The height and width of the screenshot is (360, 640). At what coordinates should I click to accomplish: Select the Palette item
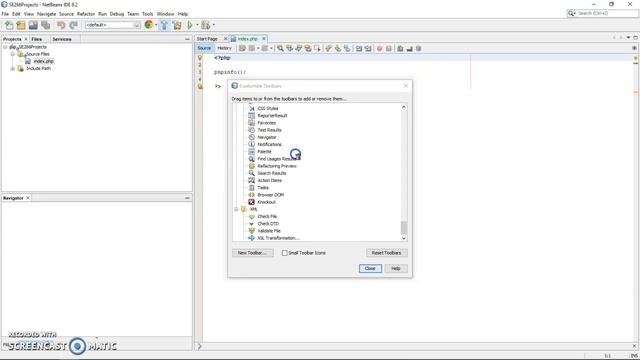(x=264, y=152)
